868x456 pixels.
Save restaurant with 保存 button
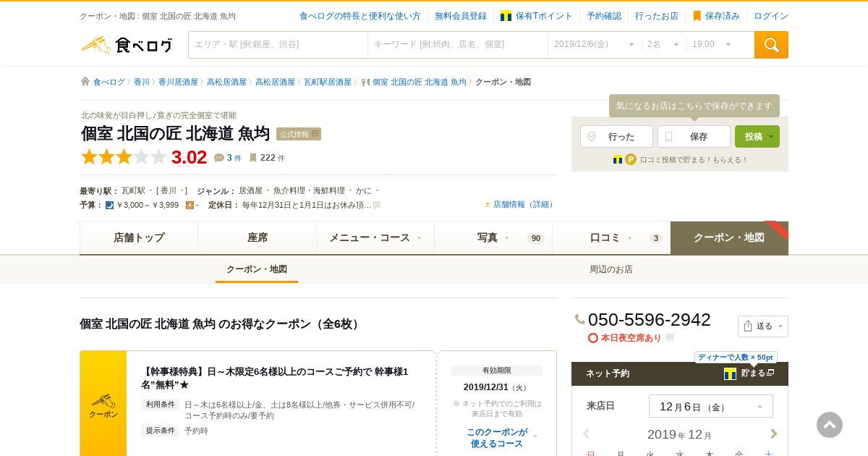coord(694,137)
